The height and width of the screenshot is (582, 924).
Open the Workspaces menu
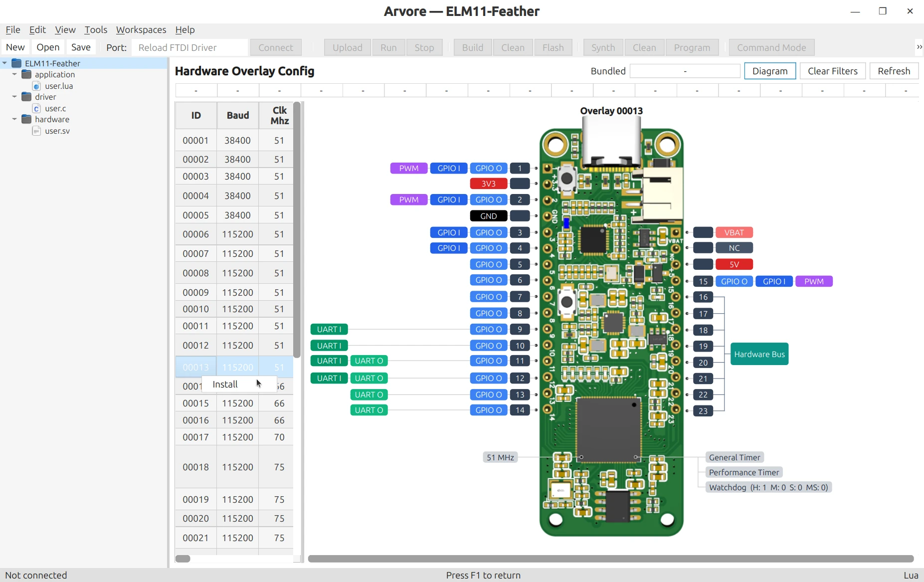tap(141, 30)
